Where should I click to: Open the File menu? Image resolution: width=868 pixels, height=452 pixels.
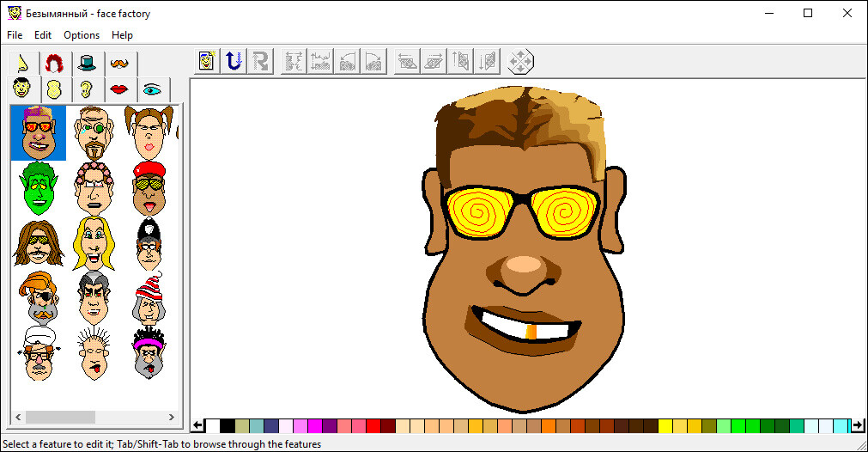coord(15,35)
